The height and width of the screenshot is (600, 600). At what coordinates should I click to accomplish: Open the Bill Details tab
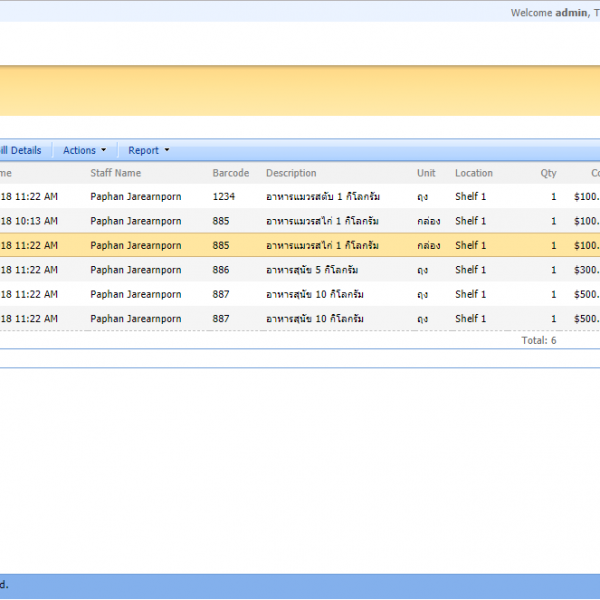click(21, 150)
